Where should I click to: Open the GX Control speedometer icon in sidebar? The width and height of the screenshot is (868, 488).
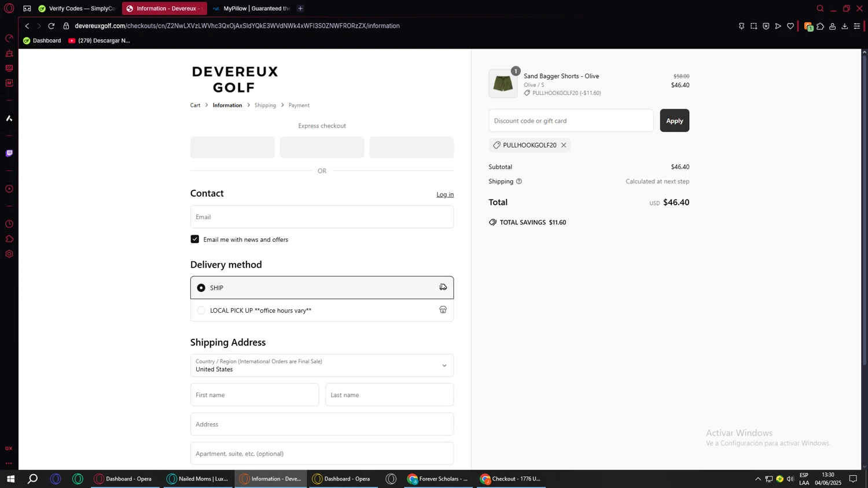coord(9,38)
